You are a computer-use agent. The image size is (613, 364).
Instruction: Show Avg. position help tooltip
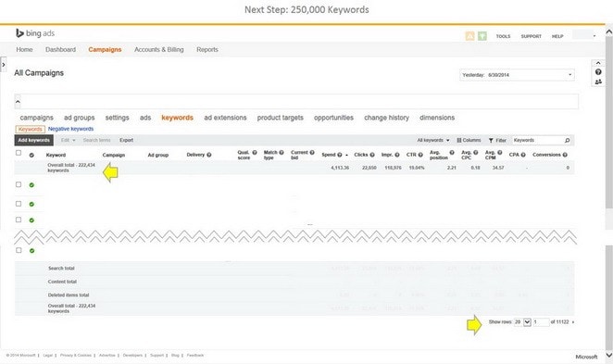click(452, 153)
